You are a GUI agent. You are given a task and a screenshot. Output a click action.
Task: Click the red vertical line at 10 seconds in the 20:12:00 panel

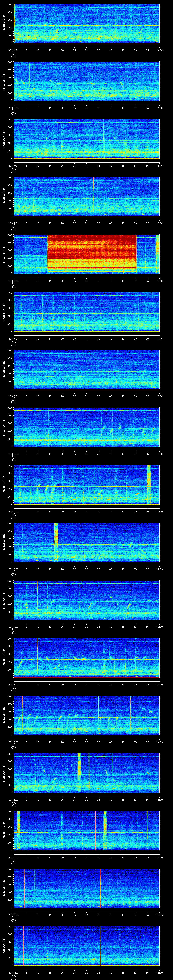[x=38, y=657]
